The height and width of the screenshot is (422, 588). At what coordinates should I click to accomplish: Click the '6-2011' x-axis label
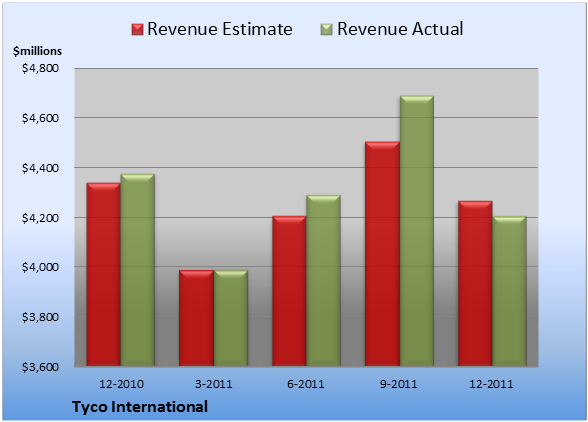coord(306,384)
